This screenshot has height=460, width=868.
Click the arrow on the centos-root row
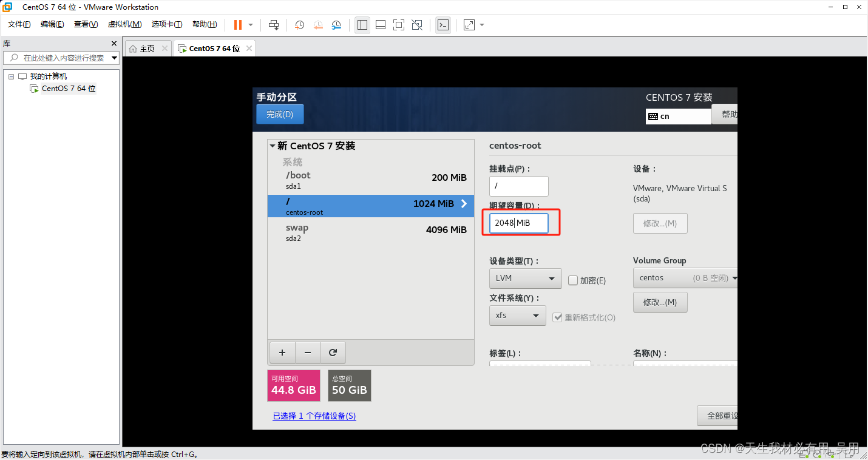464,204
